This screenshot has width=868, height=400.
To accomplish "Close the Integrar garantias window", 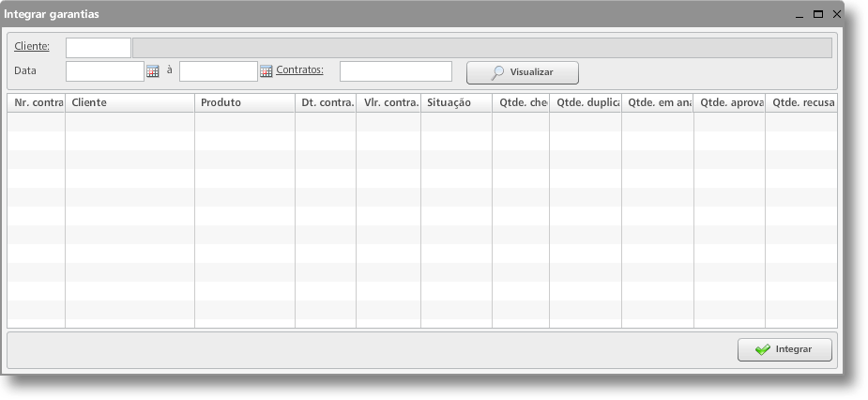I will coord(836,15).
